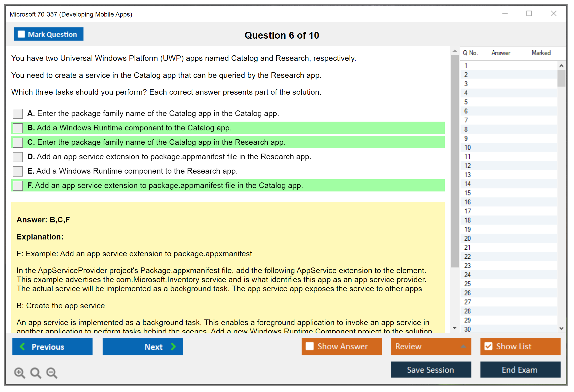
Task: Uncheck the Show List option
Action: point(488,346)
